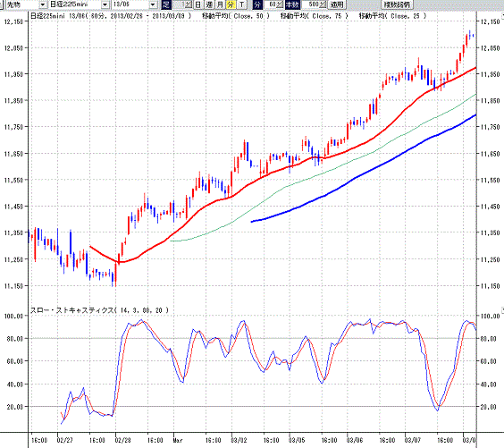Click the 02/28 date marker on time axis
Image resolution: width=504 pixels, height=448 pixels.
tap(123, 440)
